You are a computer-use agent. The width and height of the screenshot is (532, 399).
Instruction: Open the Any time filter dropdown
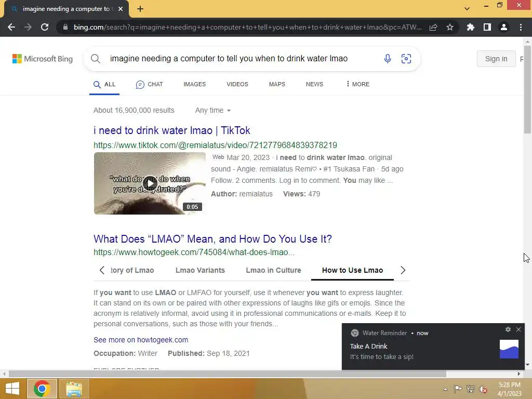[x=212, y=110]
